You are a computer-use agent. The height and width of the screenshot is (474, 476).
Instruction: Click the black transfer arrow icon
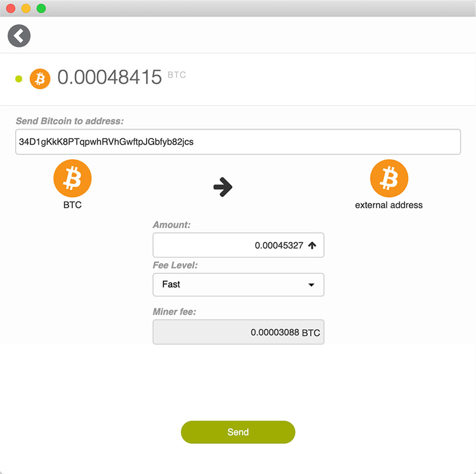(223, 187)
